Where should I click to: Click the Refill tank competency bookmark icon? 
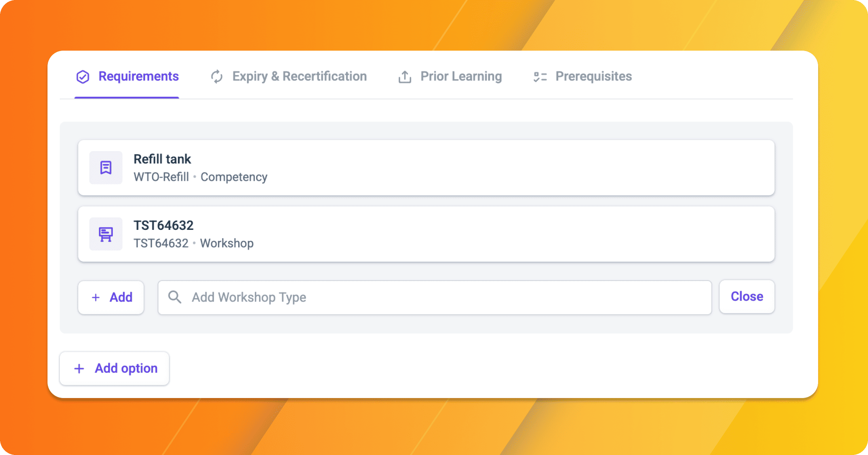click(106, 168)
